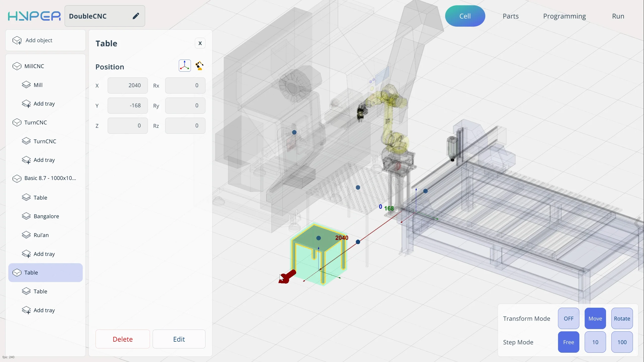Click the pencil icon to rename DoubleCNC
Image resolution: width=644 pixels, height=362 pixels.
[136, 16]
